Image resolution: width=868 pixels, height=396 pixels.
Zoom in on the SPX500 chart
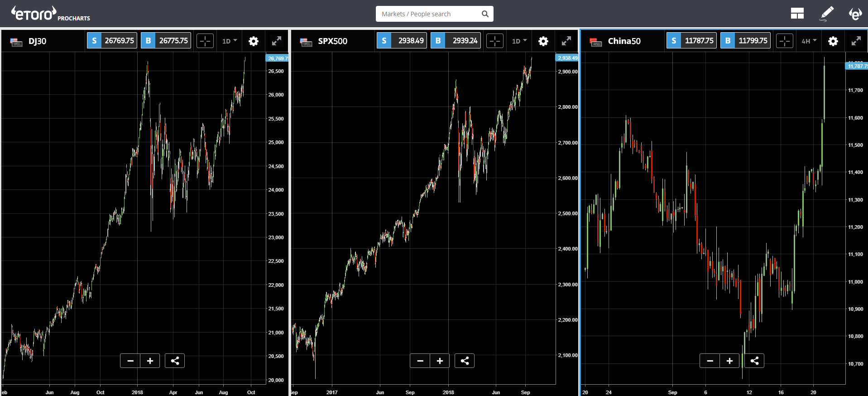click(440, 361)
